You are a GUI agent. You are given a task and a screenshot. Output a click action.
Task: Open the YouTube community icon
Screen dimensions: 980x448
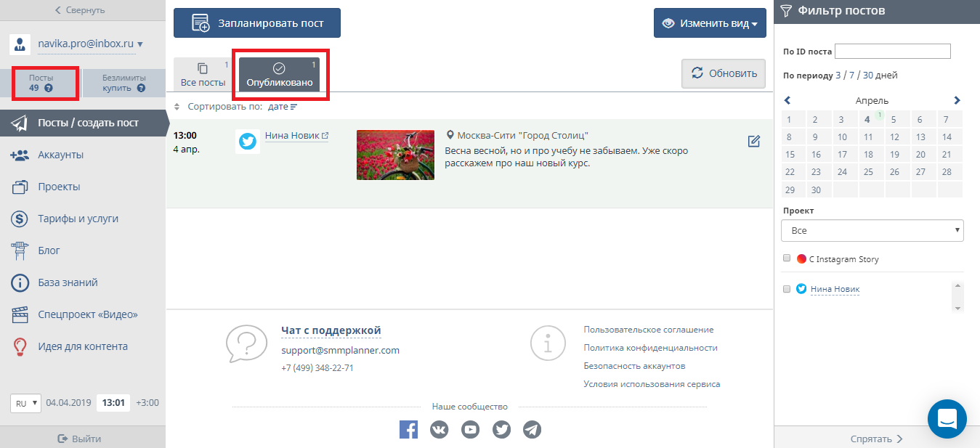[x=471, y=430]
